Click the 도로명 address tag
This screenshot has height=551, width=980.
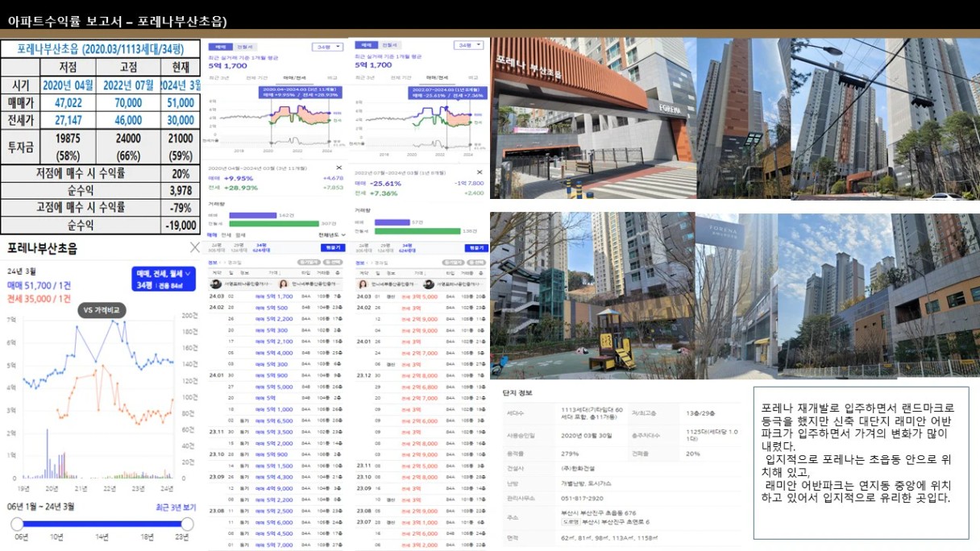(x=571, y=523)
